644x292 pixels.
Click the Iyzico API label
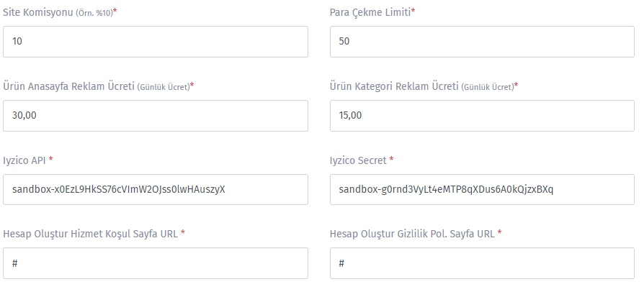tap(24, 160)
